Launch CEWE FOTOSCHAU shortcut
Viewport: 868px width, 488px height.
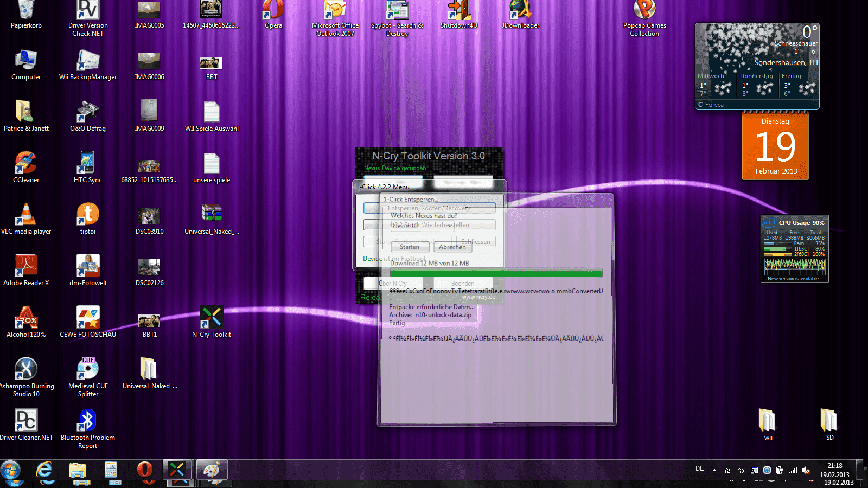point(88,317)
